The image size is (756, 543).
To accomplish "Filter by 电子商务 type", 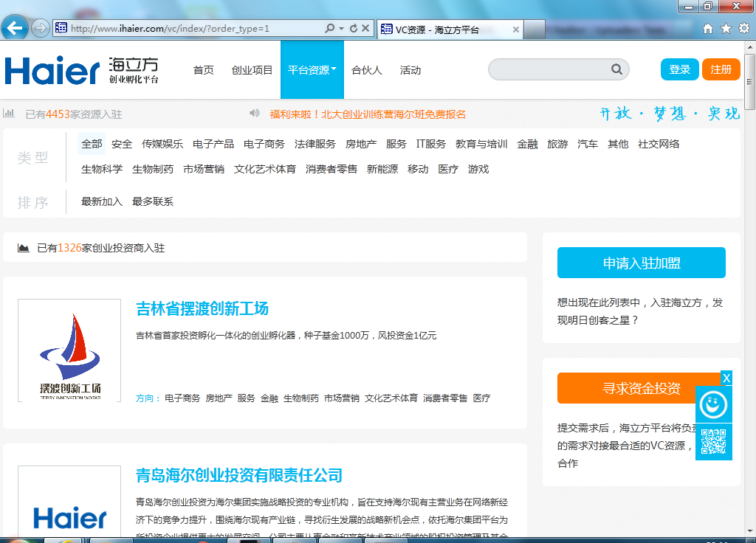I will tap(264, 144).
